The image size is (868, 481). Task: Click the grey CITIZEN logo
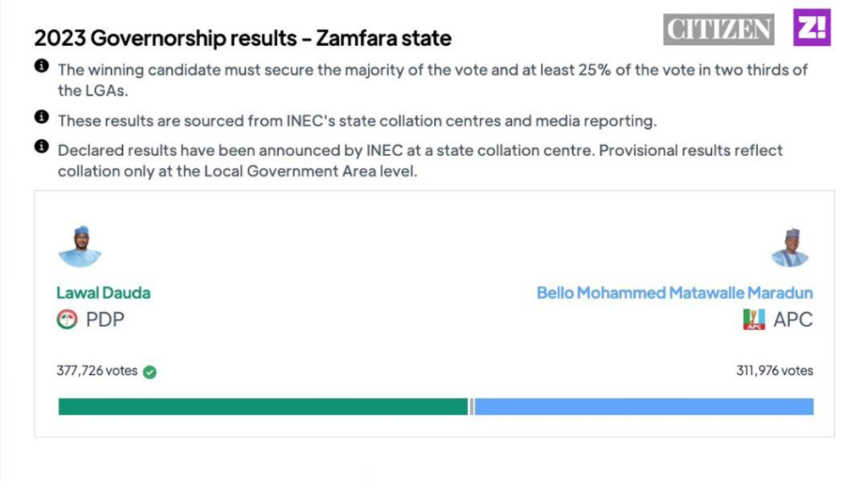coord(719,30)
